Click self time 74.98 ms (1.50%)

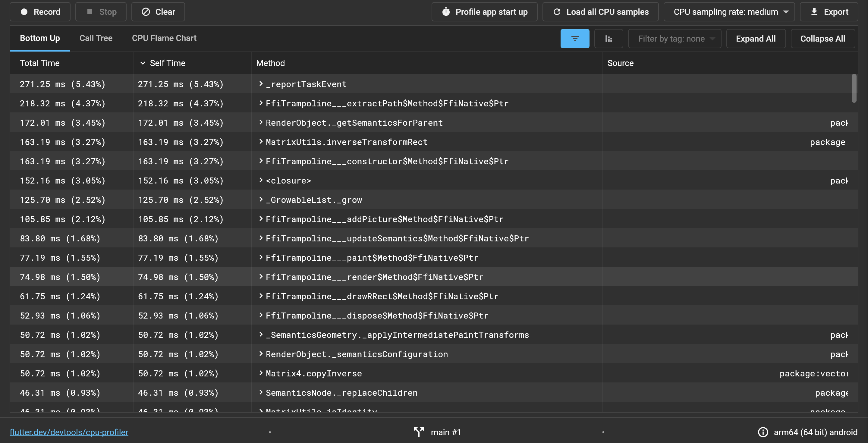(x=178, y=277)
